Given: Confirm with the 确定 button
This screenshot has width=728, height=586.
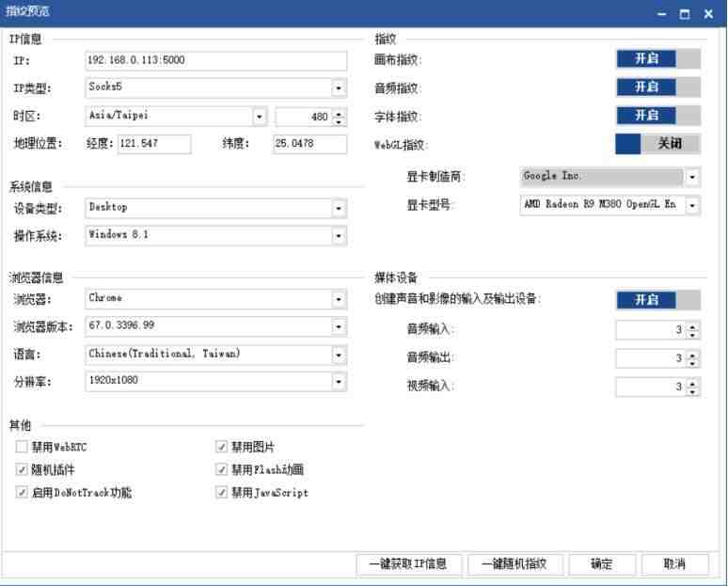Looking at the screenshot, I should point(602,564).
